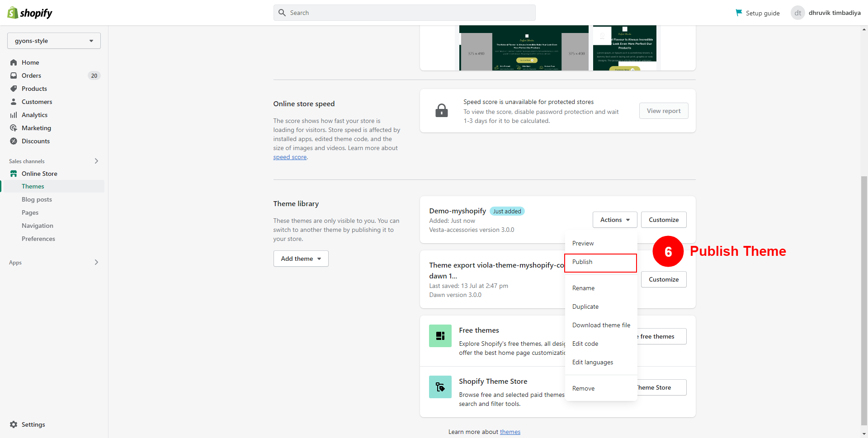This screenshot has width=868, height=438.
Task: Select Publish from the Actions menu
Action: coord(582,262)
